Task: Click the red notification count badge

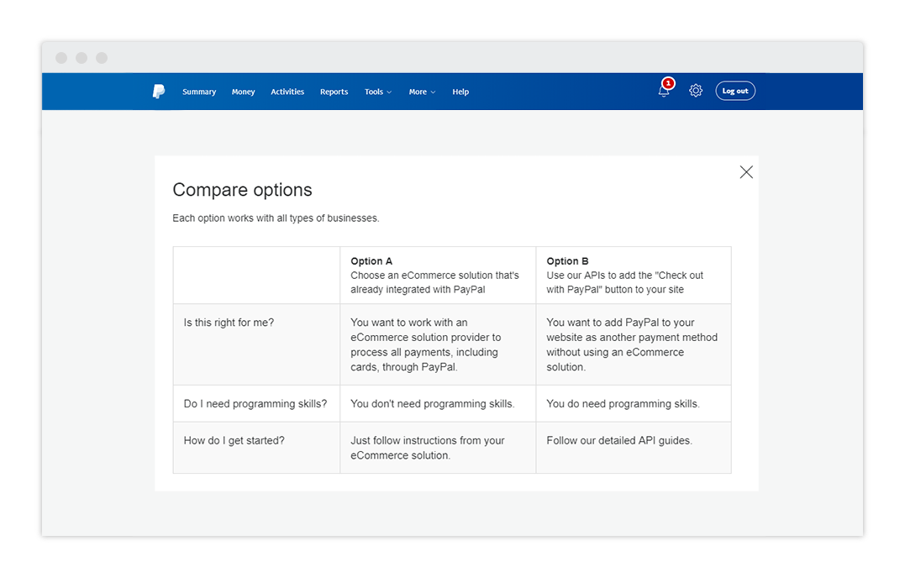Action: coord(668,83)
